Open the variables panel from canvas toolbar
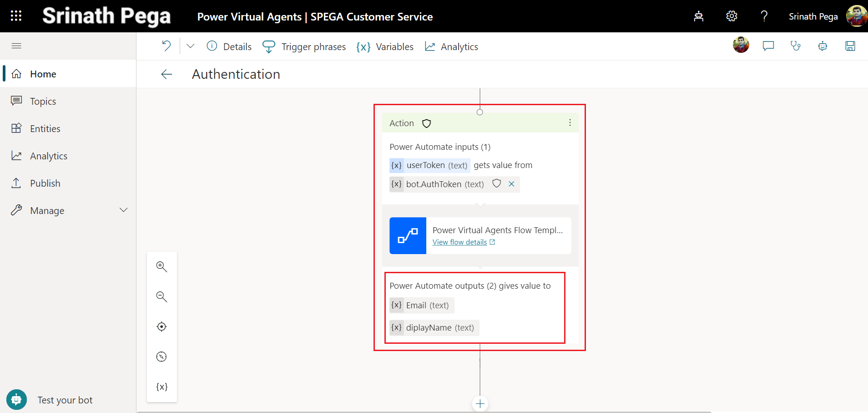868x413 pixels. (161, 387)
